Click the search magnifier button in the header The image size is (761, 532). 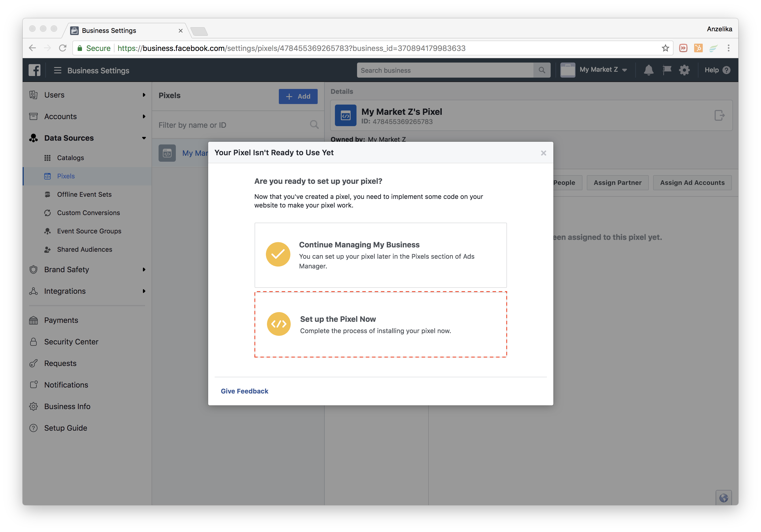click(541, 70)
